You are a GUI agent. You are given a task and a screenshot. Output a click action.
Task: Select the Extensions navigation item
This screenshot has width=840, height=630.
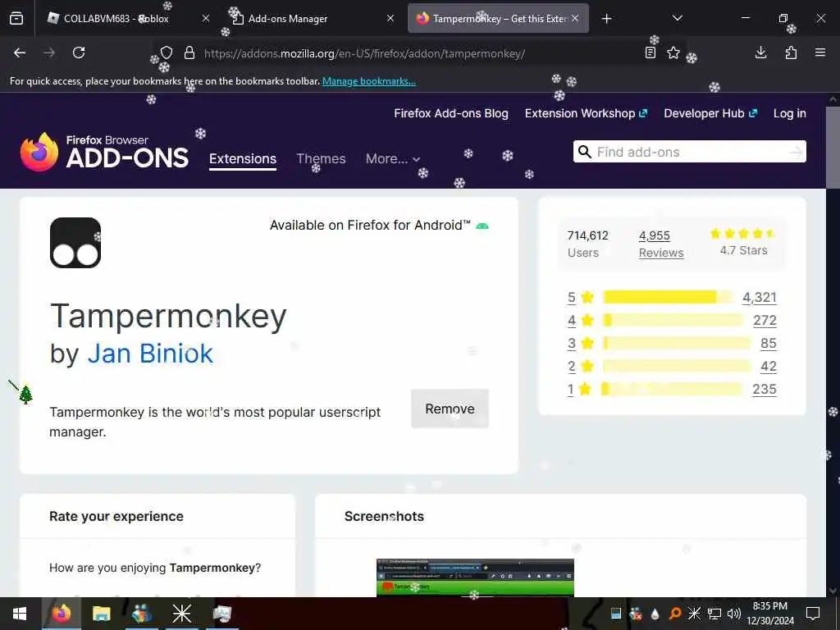(x=243, y=159)
